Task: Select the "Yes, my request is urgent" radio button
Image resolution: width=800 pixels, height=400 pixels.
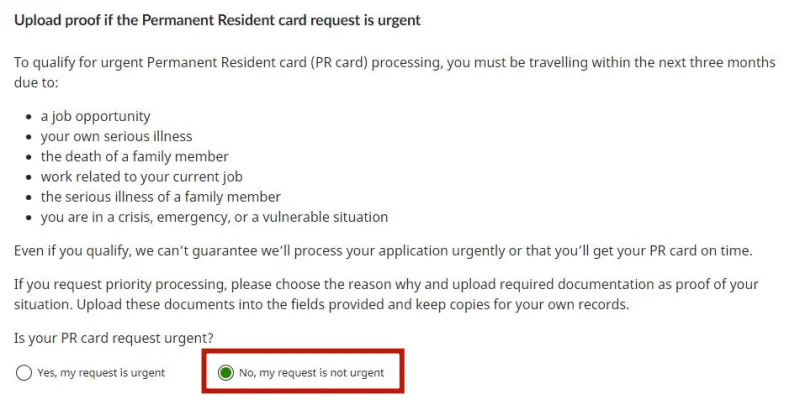Action: [x=23, y=373]
